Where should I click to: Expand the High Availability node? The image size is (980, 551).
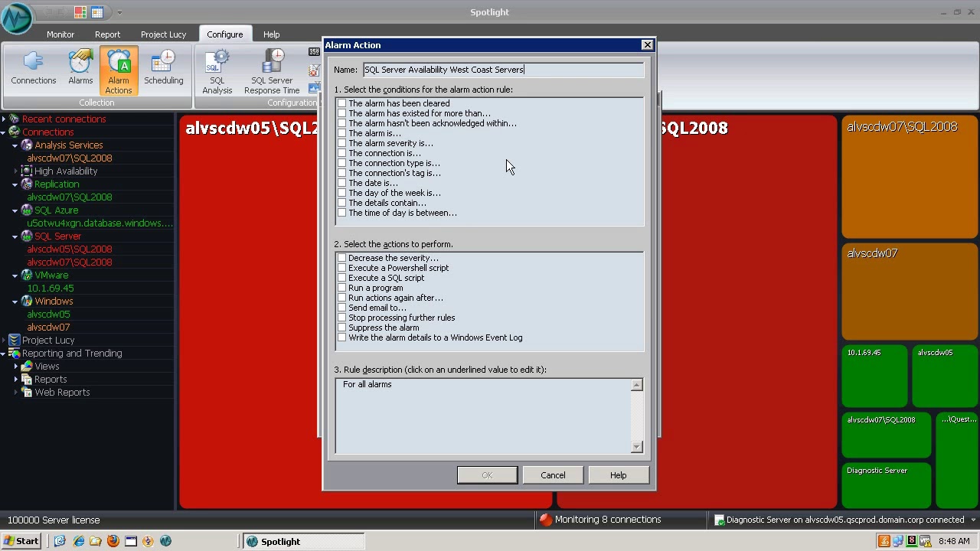pos(15,171)
